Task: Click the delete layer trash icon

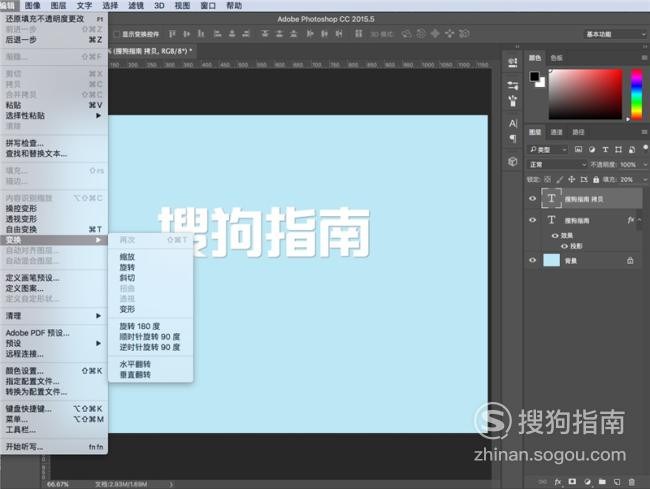Action: [632, 482]
